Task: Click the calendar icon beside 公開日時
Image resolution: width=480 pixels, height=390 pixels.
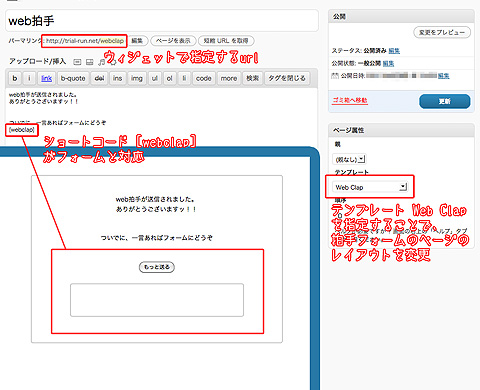Action: pos(335,76)
